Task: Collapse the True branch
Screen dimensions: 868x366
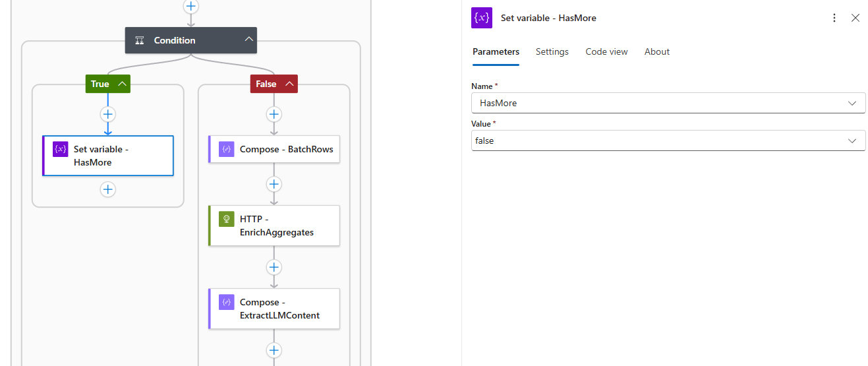Action: tap(122, 84)
